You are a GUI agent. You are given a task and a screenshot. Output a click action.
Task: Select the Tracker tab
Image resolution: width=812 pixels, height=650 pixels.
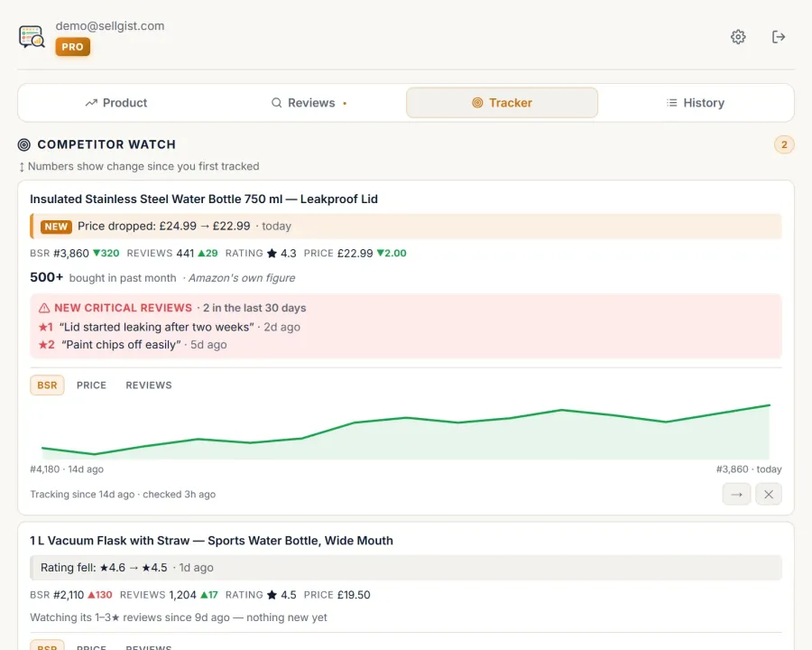tap(502, 103)
